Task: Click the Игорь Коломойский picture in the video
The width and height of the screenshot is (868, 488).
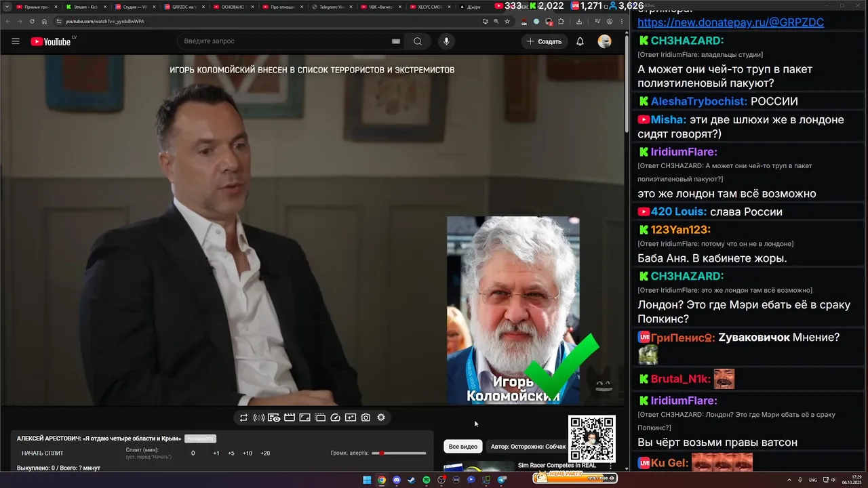Action: (513, 310)
